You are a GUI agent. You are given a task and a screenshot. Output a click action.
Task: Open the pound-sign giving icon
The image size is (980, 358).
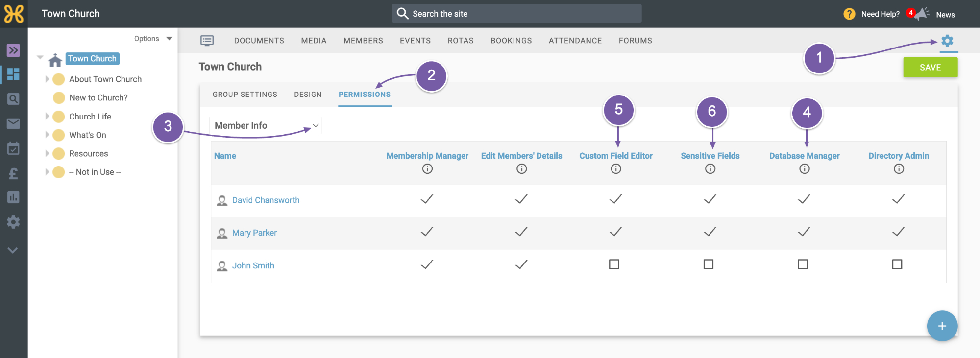click(13, 173)
